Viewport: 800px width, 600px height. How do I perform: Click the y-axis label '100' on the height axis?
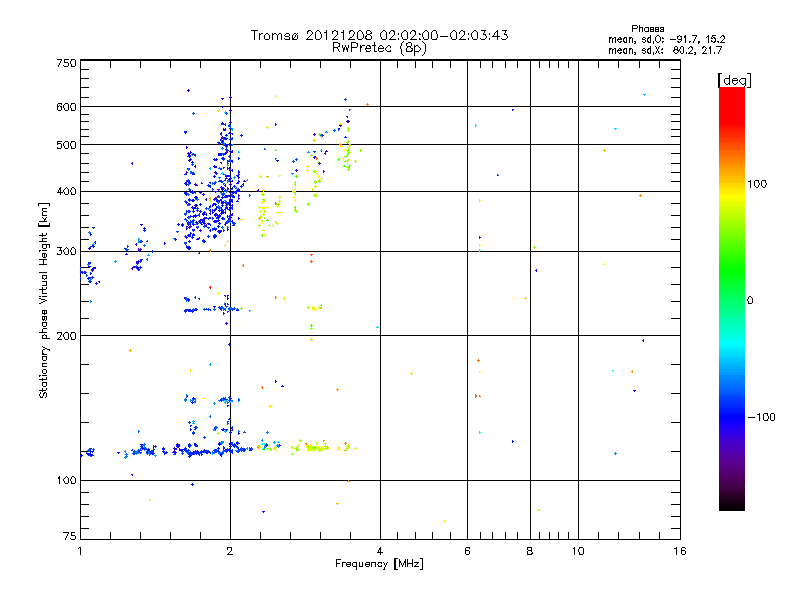point(66,480)
